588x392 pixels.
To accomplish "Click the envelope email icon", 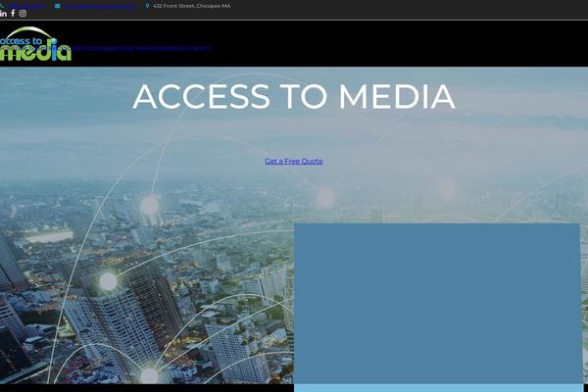I will (57, 6).
